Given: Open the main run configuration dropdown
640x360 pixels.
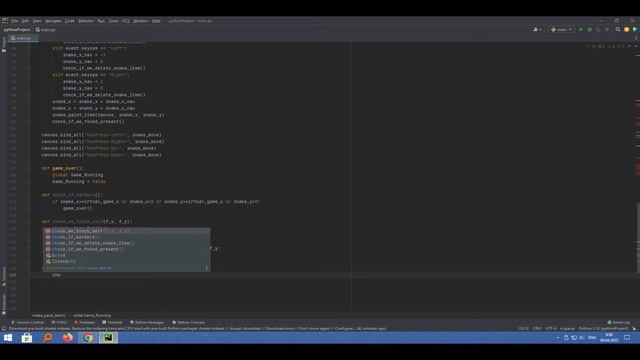Looking at the screenshot, I should 562,29.
